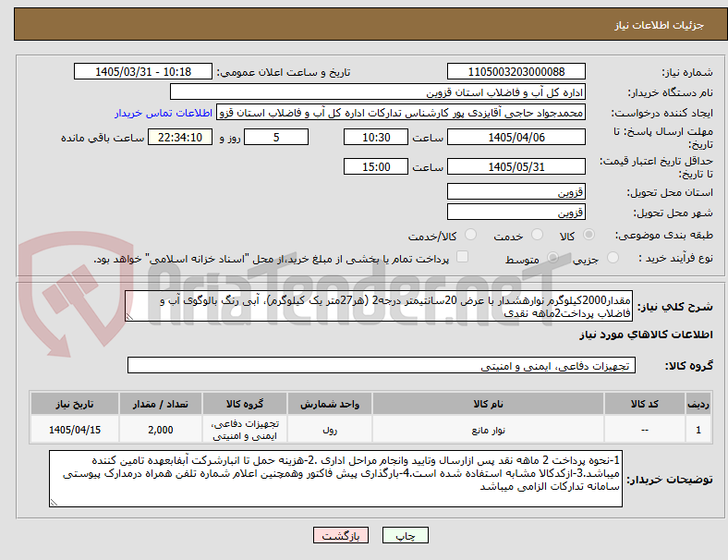Viewport: 728px width, 560px height.
Task: Click the delivery province field قزوین
Action: click(516, 191)
